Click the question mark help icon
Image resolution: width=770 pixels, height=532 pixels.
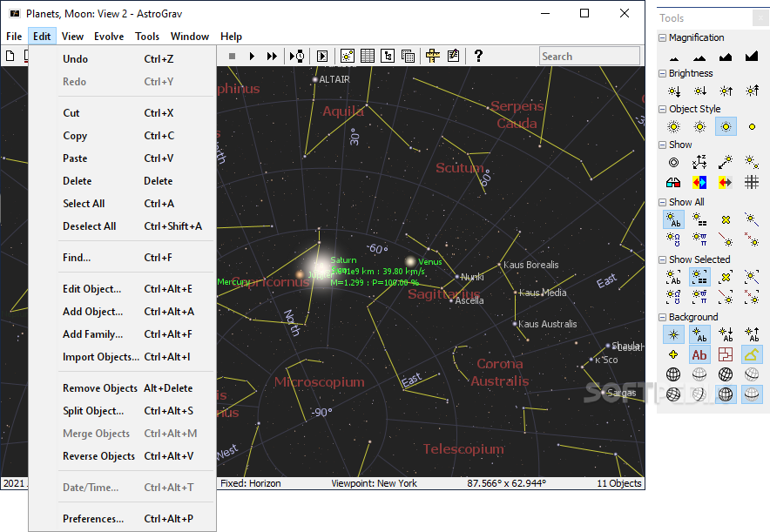tap(478, 56)
